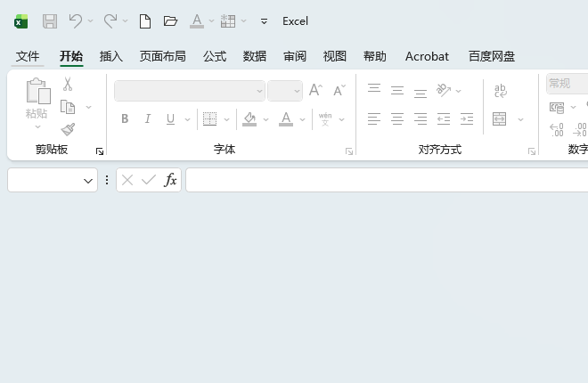Click the Orientation text rotate icon
Viewport: 588px width, 383px height.
tap(444, 90)
